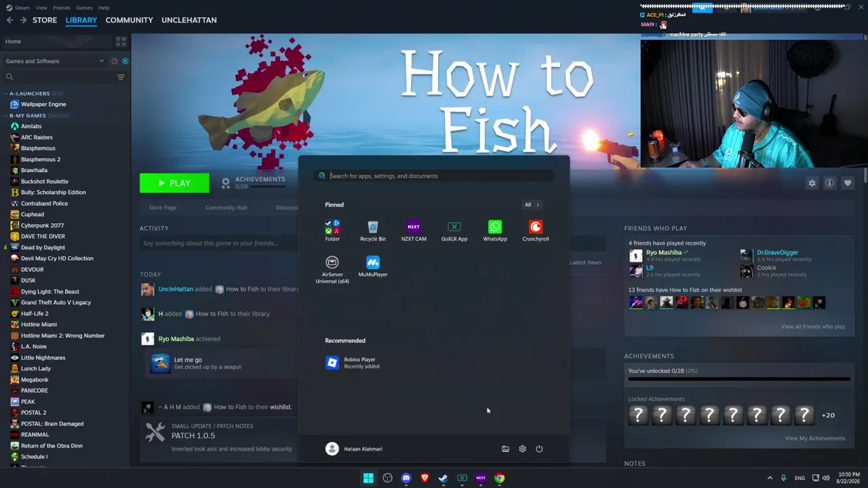Show all apps with the All button

click(532, 205)
